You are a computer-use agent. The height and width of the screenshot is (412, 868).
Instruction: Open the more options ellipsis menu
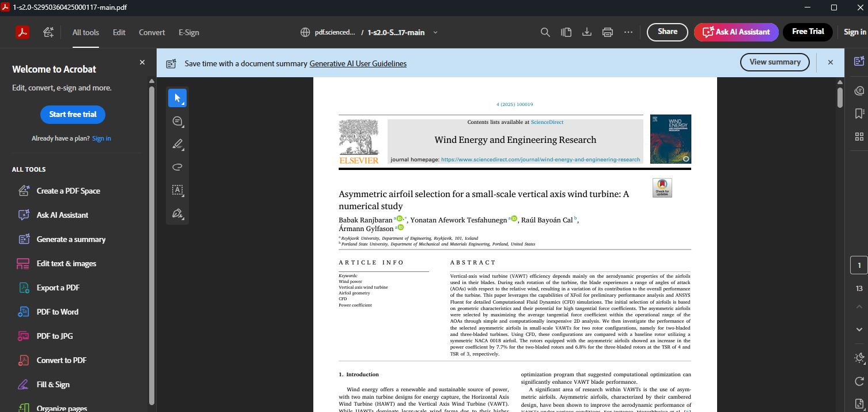pos(628,32)
